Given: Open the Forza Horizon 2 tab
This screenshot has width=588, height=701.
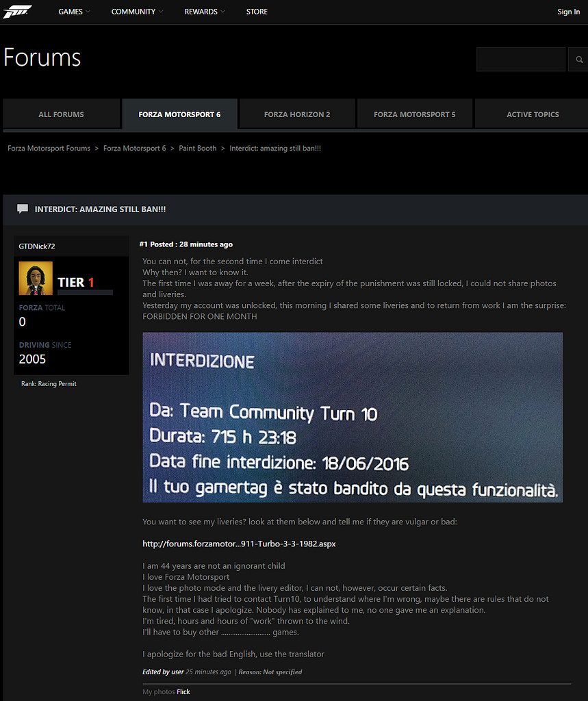Looking at the screenshot, I should [x=297, y=114].
